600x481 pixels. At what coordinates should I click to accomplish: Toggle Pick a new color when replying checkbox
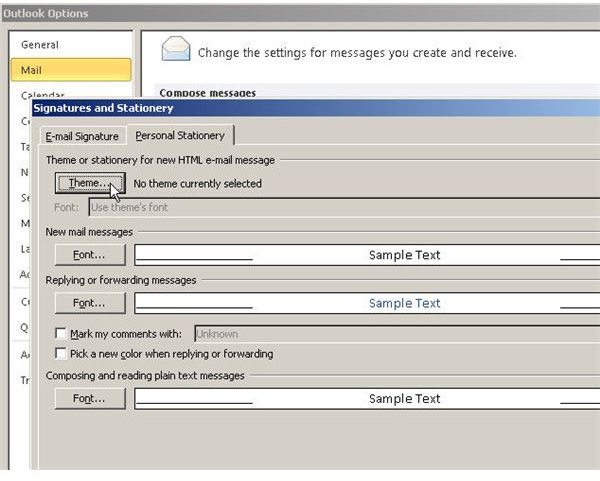pos(61,353)
